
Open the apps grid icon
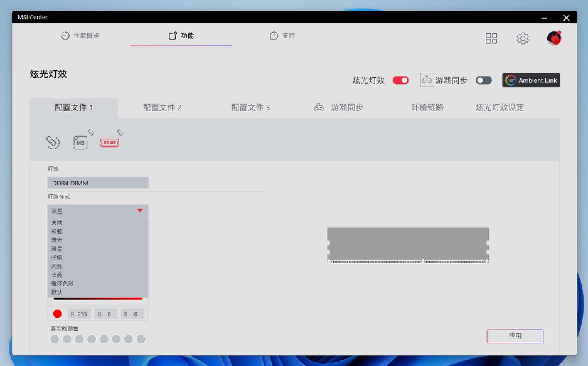coord(491,38)
